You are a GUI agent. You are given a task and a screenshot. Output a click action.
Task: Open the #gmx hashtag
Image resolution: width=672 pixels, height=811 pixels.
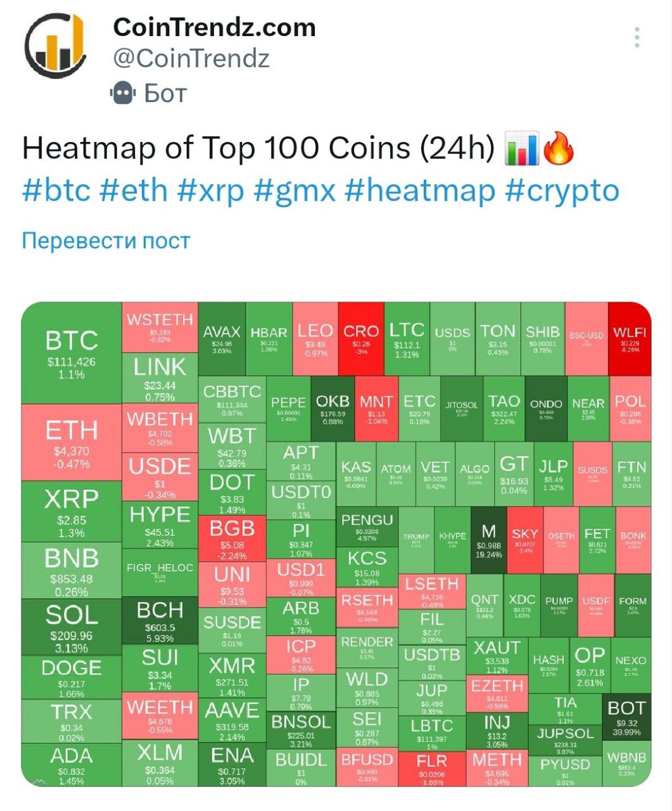[x=295, y=190]
